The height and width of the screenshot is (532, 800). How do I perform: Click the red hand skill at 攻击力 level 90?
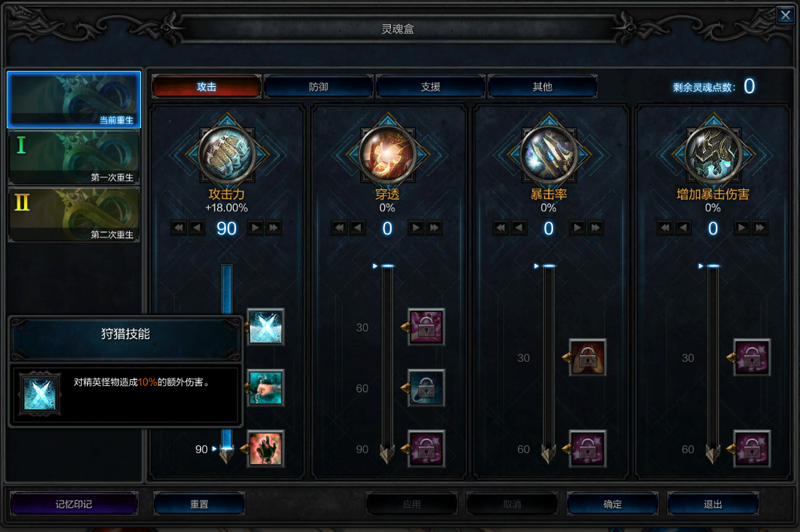(x=266, y=449)
